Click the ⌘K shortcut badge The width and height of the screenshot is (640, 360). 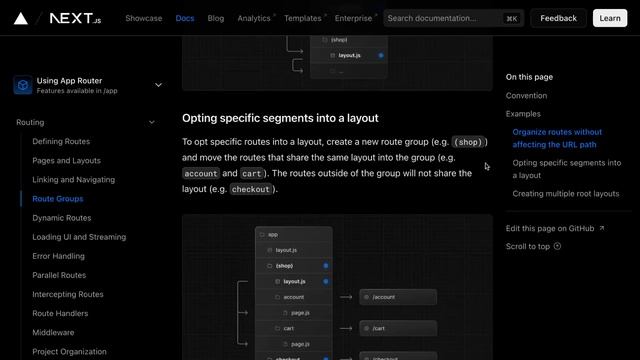pyautogui.click(x=511, y=18)
